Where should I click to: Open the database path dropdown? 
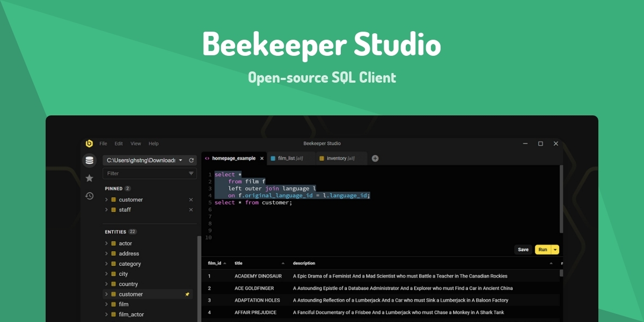pos(180,160)
